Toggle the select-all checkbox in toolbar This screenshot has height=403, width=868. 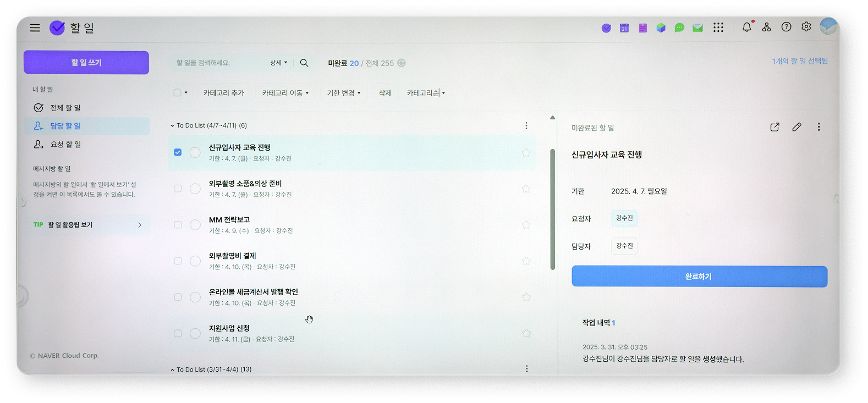tap(177, 93)
